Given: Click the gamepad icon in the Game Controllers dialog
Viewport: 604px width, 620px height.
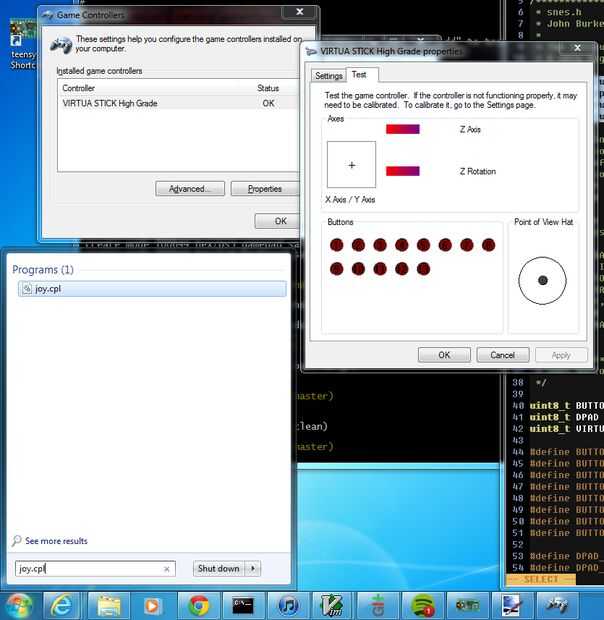Looking at the screenshot, I should coord(61,44).
